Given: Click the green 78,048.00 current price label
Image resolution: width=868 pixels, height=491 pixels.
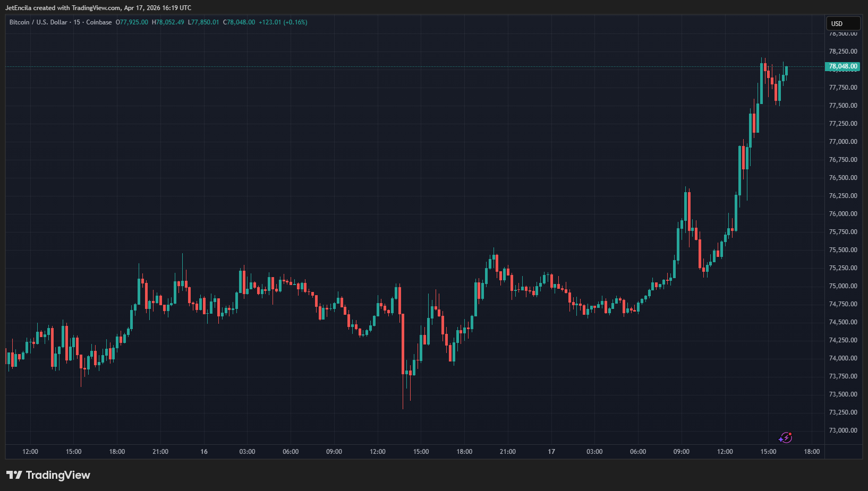Looking at the screenshot, I should point(843,66).
